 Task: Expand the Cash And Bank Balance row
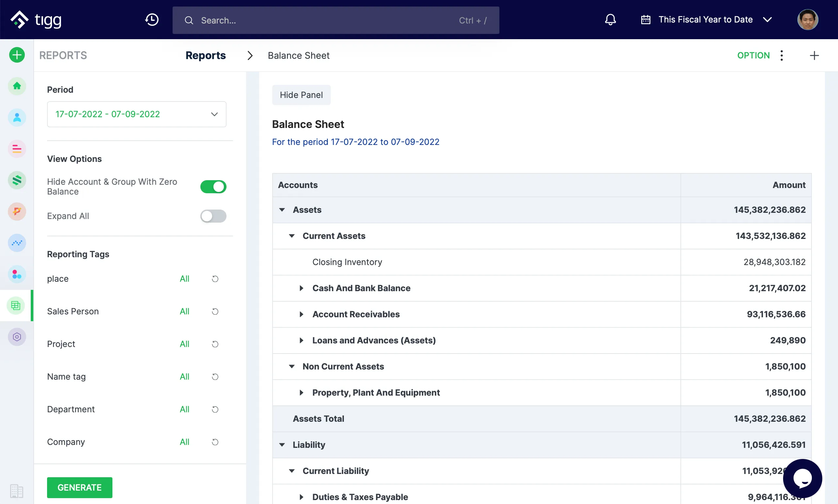(302, 288)
